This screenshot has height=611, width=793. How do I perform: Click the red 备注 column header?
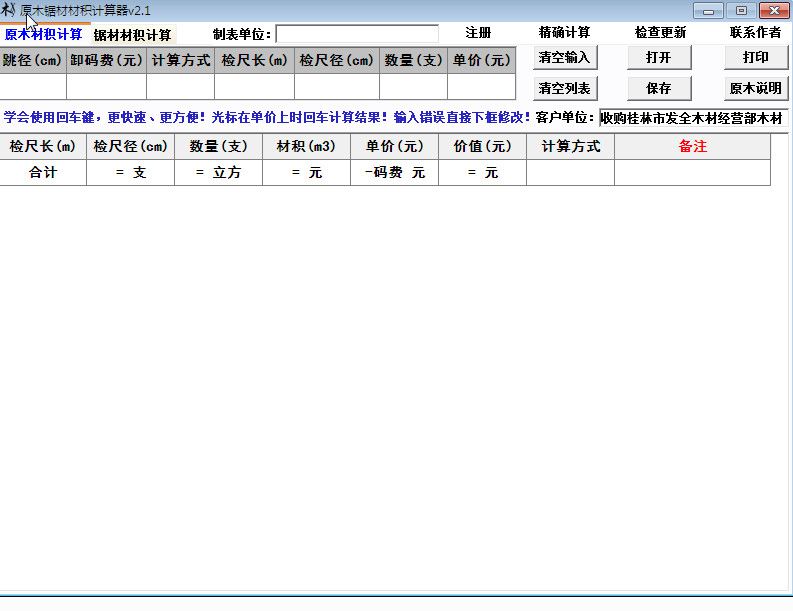[x=692, y=146]
